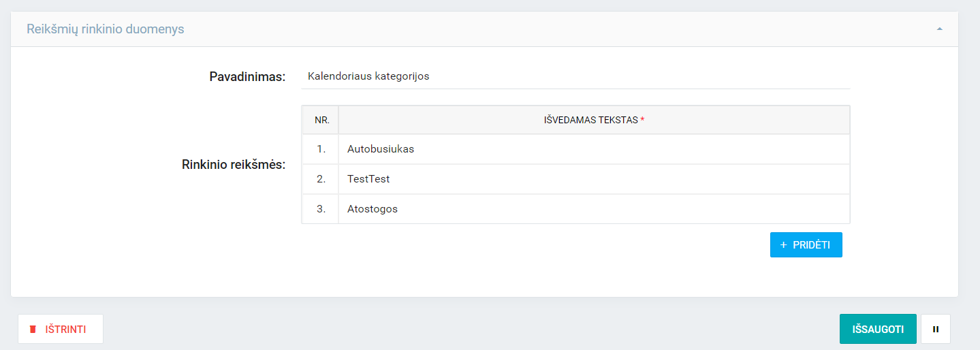Screen dimensions: 980x350
Task: Collapse the Reikšmių rinkinio duomenys panel caret
Action: (939, 29)
